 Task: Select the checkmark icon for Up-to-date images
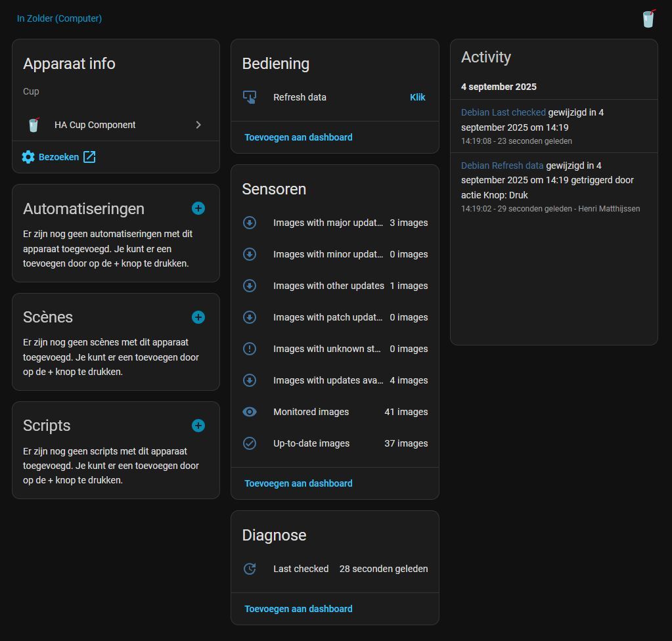(250, 443)
